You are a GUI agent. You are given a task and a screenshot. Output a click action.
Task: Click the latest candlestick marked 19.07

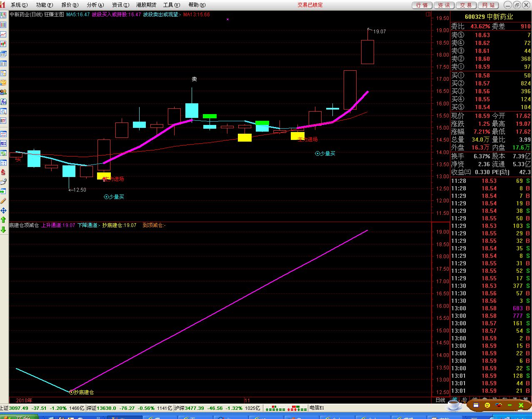pos(367,52)
